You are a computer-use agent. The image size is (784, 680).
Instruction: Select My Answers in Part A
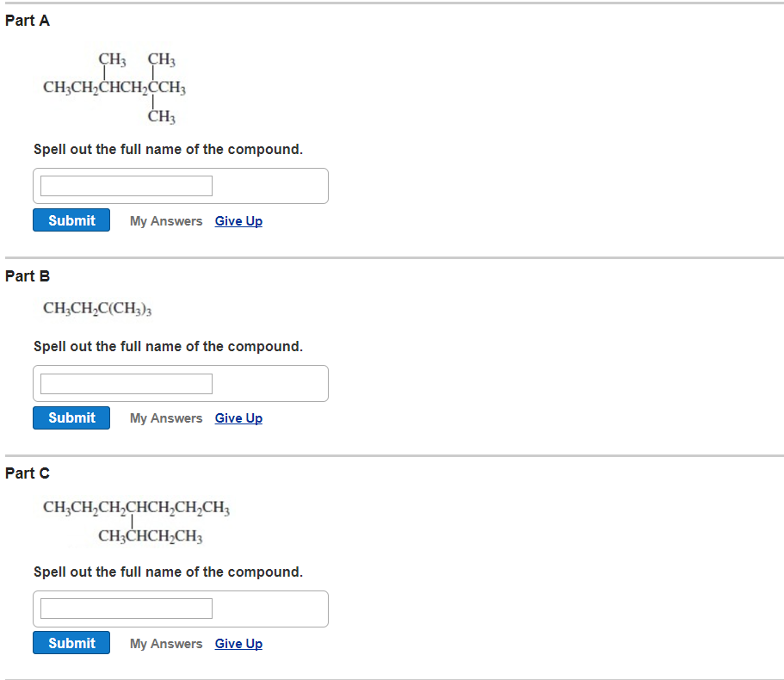coord(165,220)
